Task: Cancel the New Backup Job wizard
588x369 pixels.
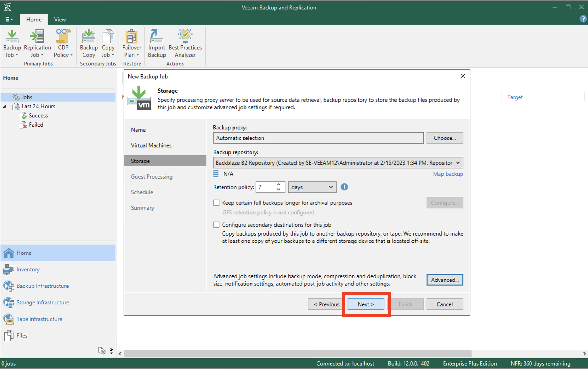Action: tap(445, 304)
